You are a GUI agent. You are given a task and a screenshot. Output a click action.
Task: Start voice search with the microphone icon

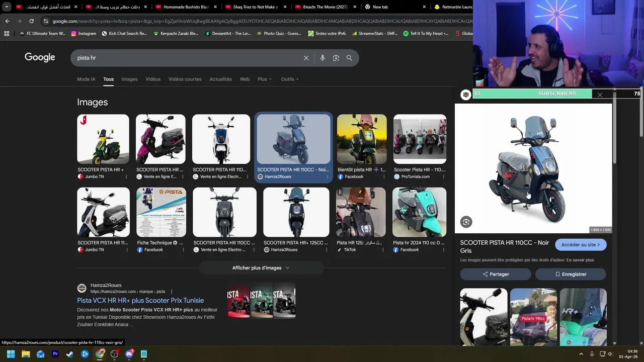(323, 58)
